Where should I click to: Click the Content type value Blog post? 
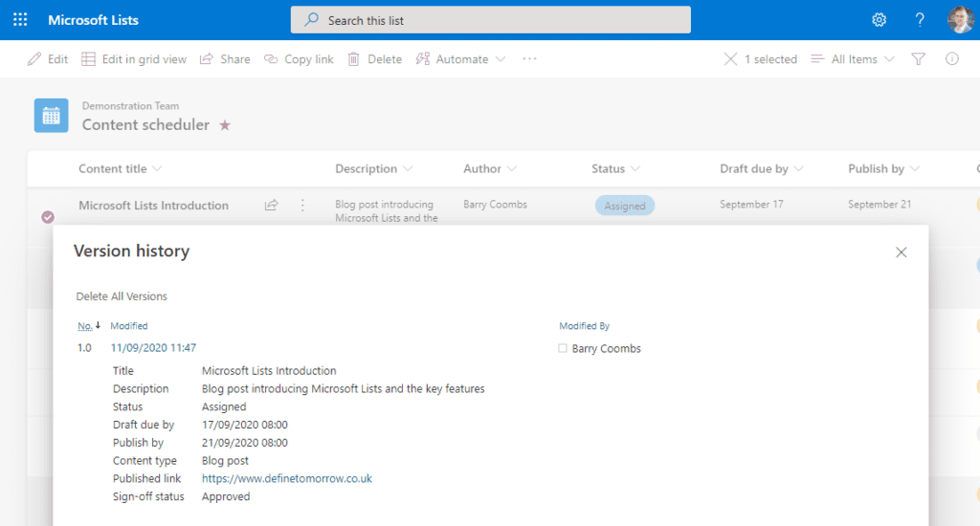(x=225, y=460)
